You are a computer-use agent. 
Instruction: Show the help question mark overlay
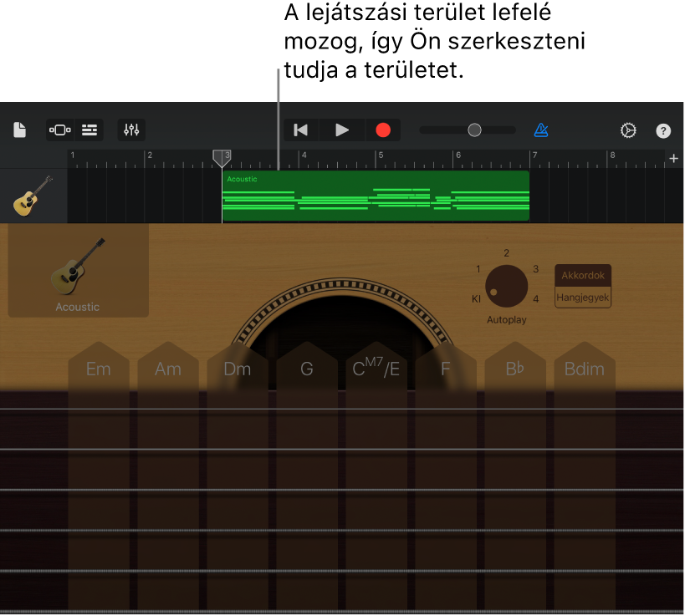point(663,130)
